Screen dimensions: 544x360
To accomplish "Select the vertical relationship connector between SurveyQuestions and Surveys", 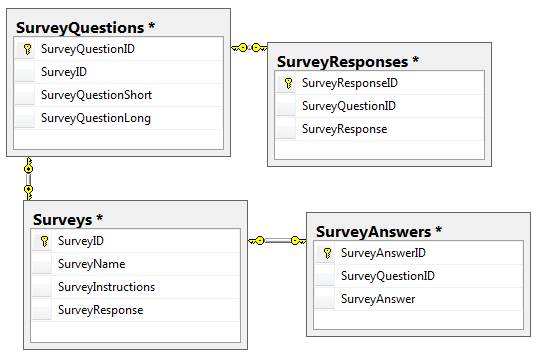I will click(x=28, y=179).
